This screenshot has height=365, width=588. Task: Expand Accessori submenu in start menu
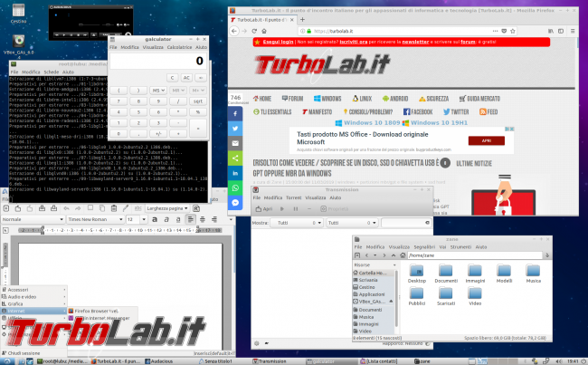pos(33,290)
